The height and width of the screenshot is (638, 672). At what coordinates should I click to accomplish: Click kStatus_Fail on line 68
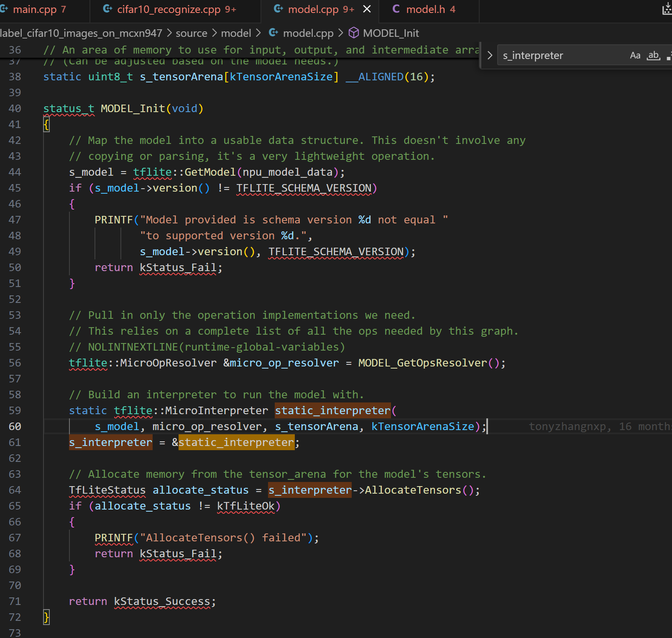coord(178,553)
